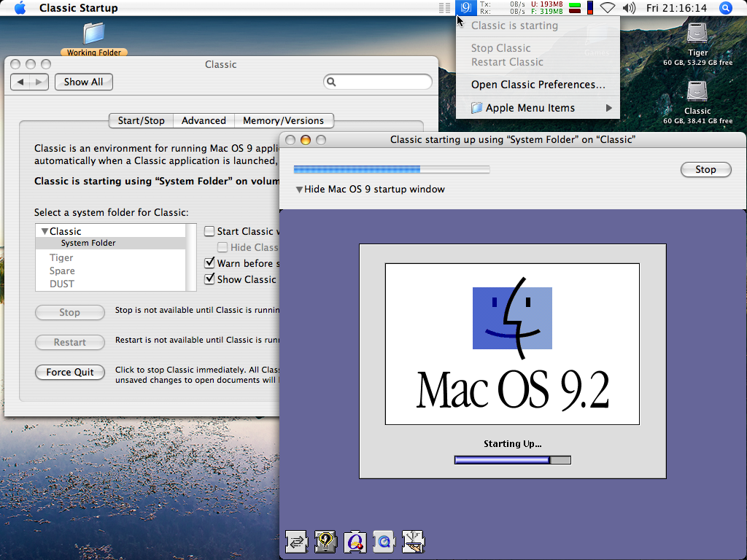
Task: Switch to the Advanced tab
Action: 204,121
